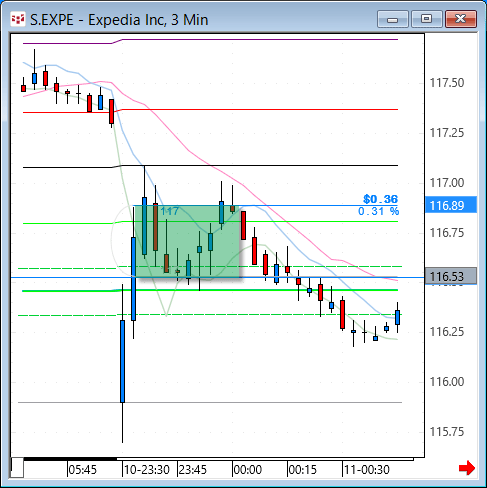Click the 116.75 price axis label

(447, 233)
